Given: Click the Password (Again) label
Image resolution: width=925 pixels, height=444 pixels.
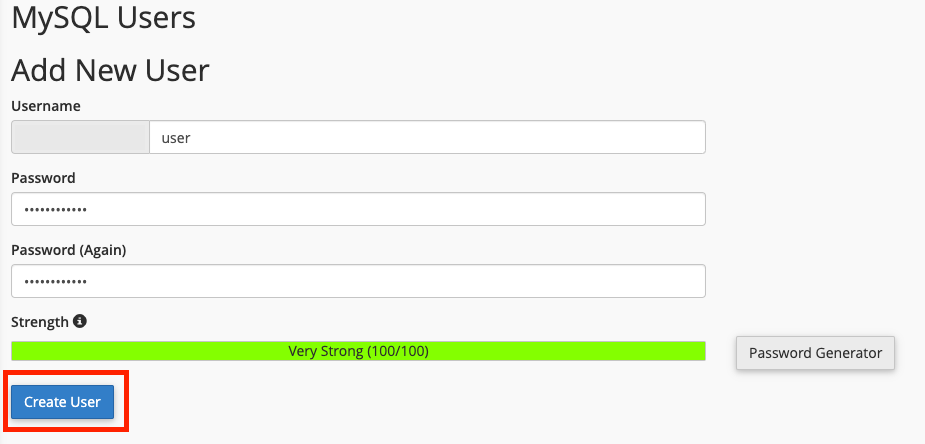Looking at the screenshot, I should pos(69,250).
